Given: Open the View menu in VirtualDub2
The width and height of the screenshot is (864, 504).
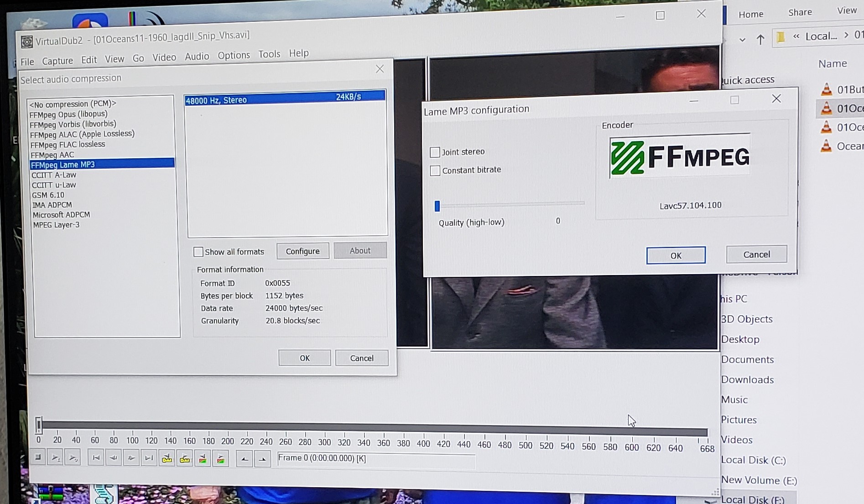Looking at the screenshot, I should coord(115,59).
